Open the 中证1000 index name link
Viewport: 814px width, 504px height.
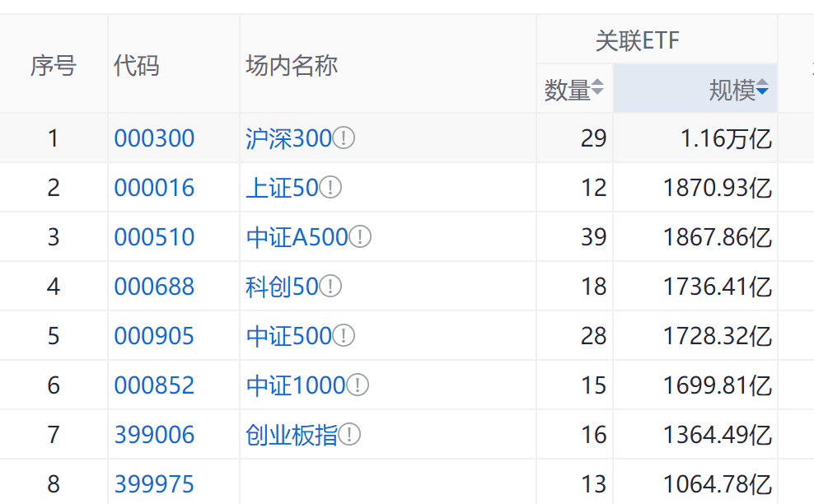[296, 385]
